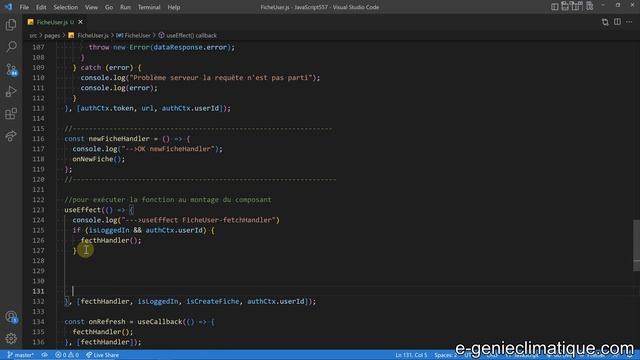
Task: Open the Manage gear menu
Action: 11,338
